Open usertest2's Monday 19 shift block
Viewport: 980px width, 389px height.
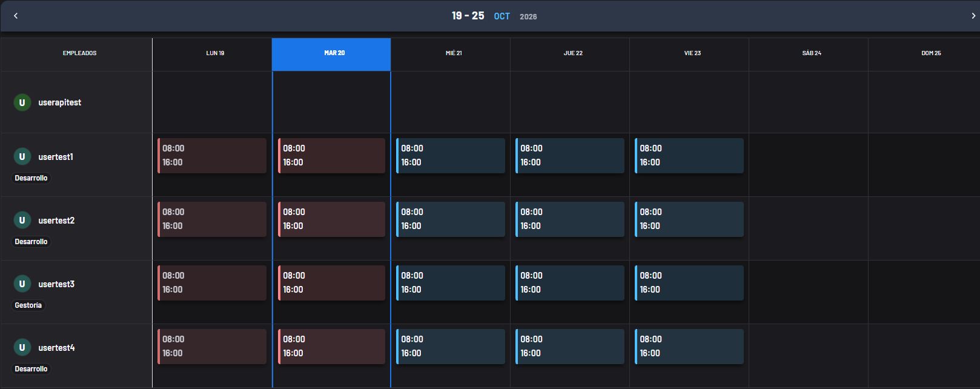pyautogui.click(x=212, y=219)
